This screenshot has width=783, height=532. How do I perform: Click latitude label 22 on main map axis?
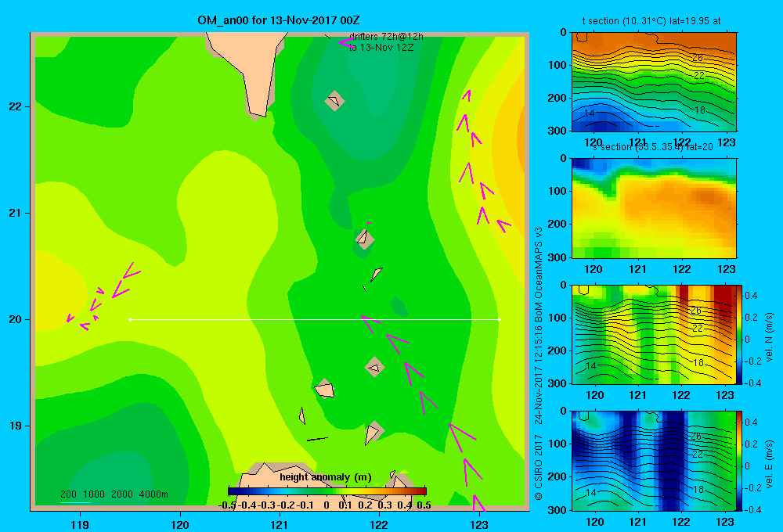(x=16, y=106)
